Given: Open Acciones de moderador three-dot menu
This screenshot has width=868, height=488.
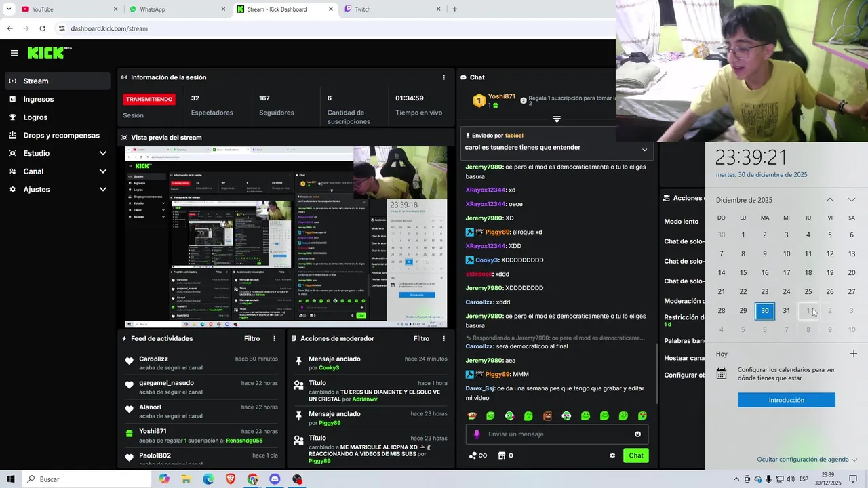Looking at the screenshot, I should pyautogui.click(x=443, y=338).
